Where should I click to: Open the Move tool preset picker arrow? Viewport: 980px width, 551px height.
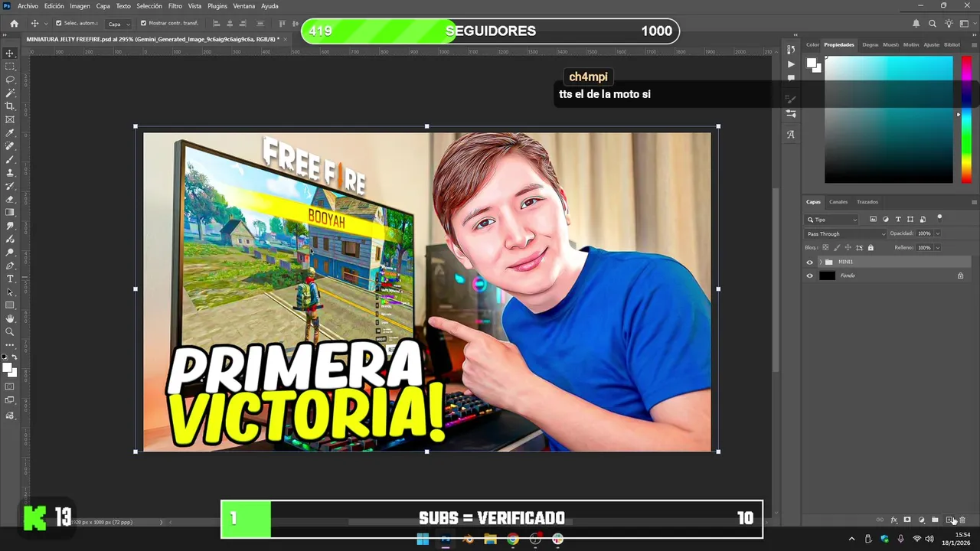(x=46, y=24)
